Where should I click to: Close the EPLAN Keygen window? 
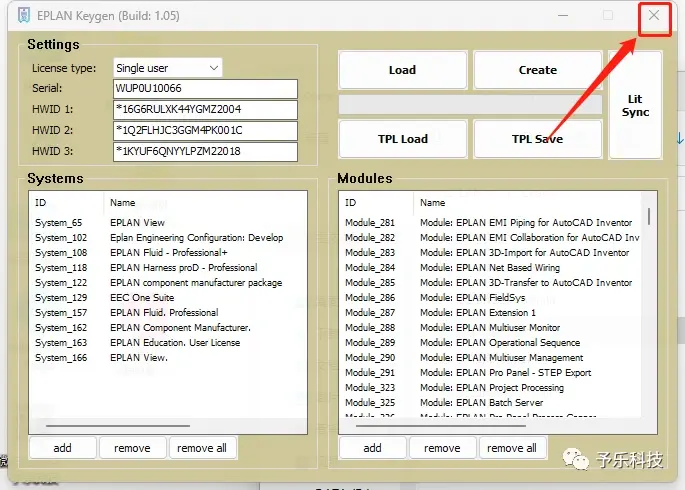click(x=654, y=15)
